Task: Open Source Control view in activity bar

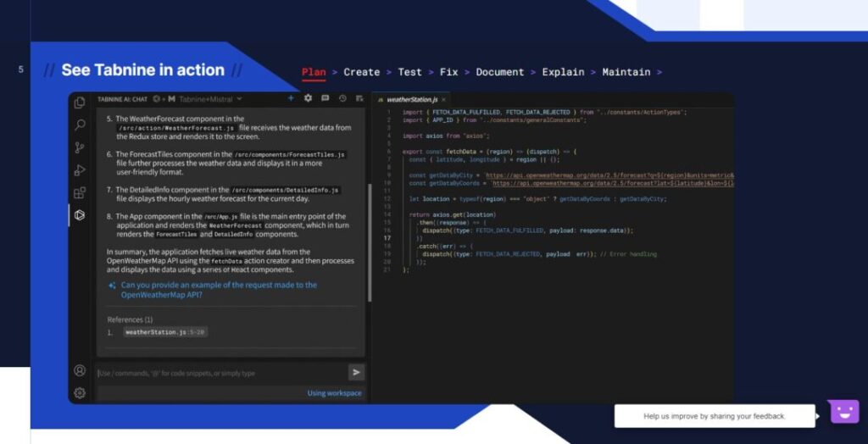Action: coord(80,147)
